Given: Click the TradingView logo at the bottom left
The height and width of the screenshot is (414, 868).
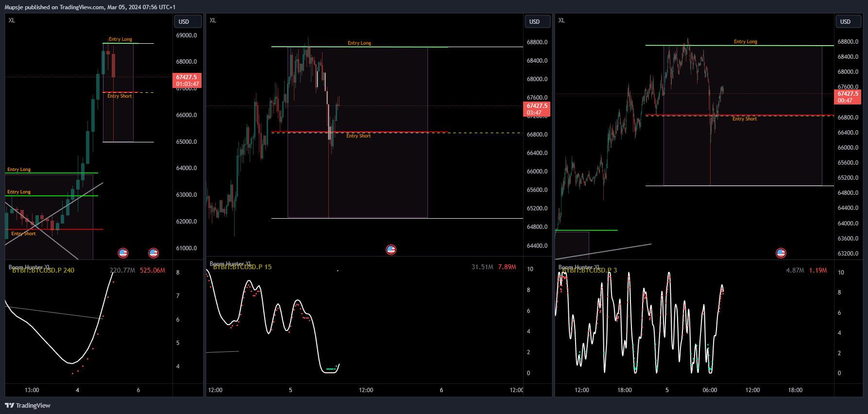Looking at the screenshot, I should click(x=28, y=405).
